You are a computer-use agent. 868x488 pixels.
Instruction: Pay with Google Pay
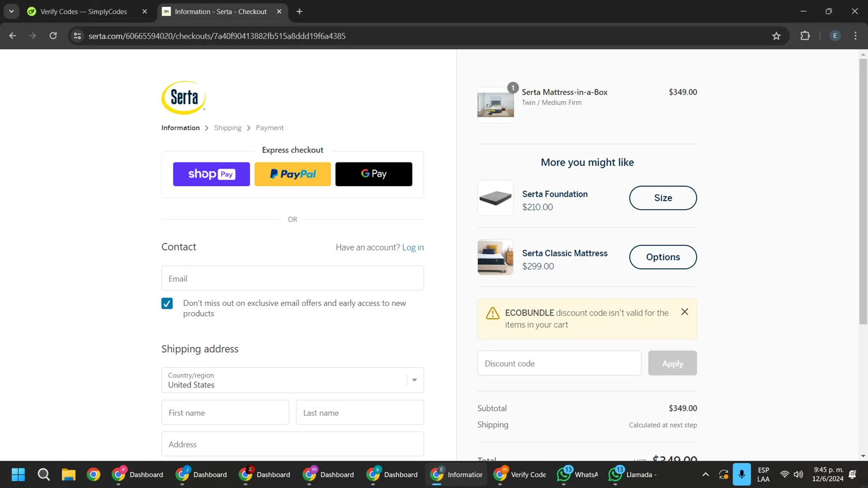click(x=374, y=174)
